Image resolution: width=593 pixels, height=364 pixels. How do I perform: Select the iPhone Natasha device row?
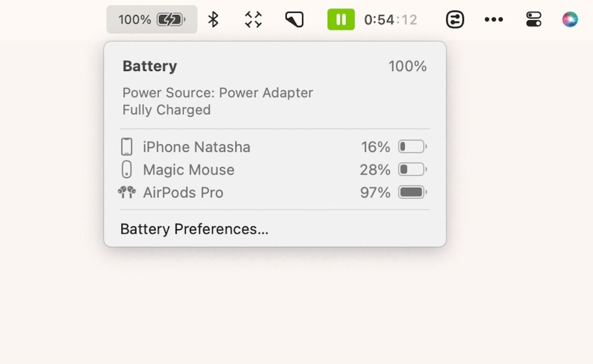274,147
